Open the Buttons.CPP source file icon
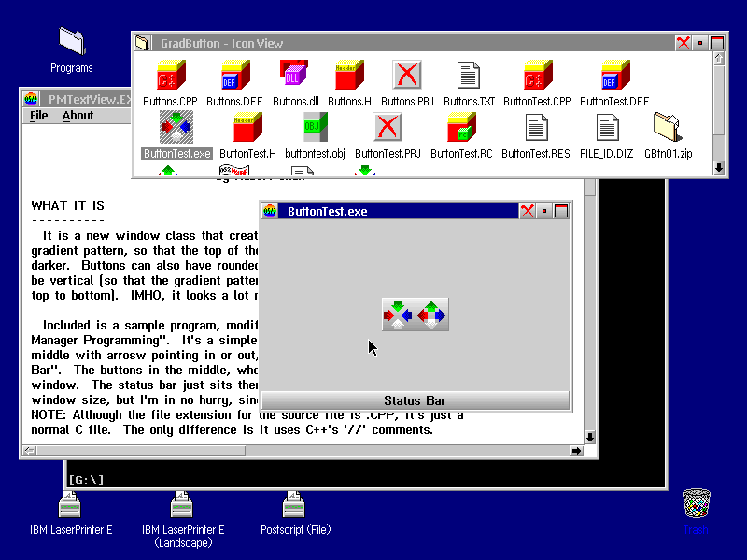 pyautogui.click(x=170, y=76)
